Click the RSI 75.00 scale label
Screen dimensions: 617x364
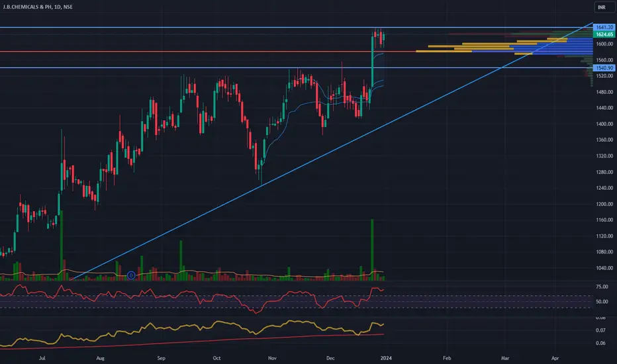(602, 287)
